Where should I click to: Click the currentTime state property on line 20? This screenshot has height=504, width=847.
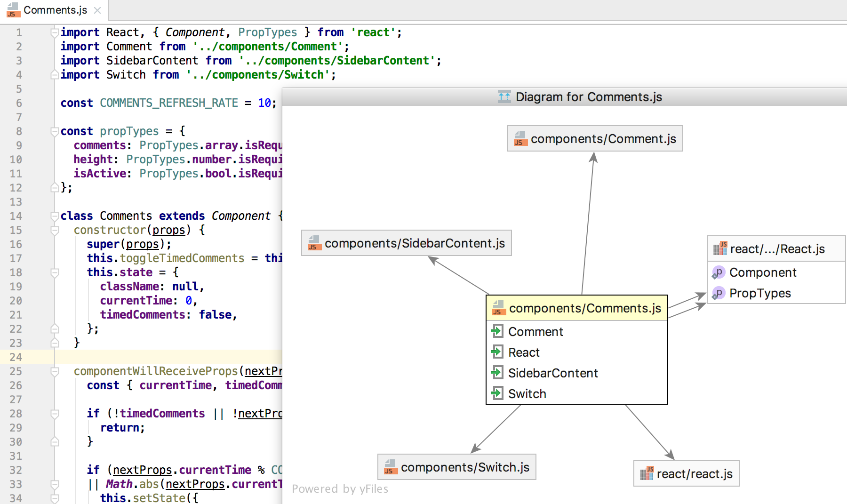pos(136,301)
